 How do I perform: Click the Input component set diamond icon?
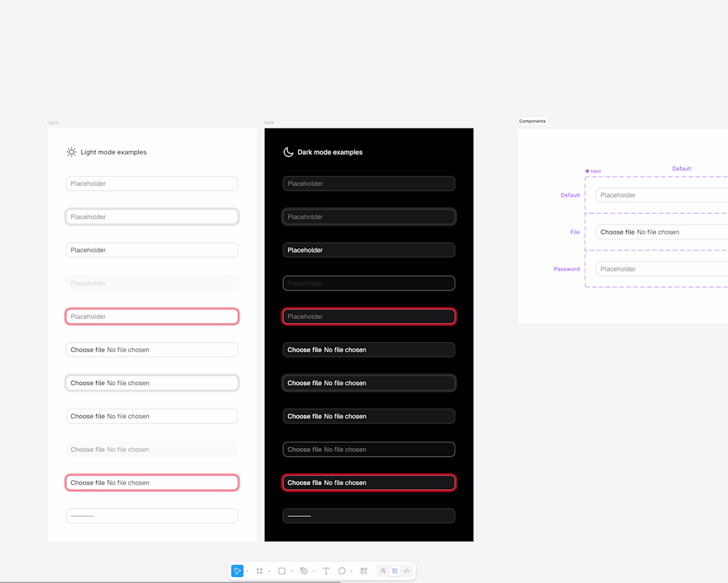point(587,171)
